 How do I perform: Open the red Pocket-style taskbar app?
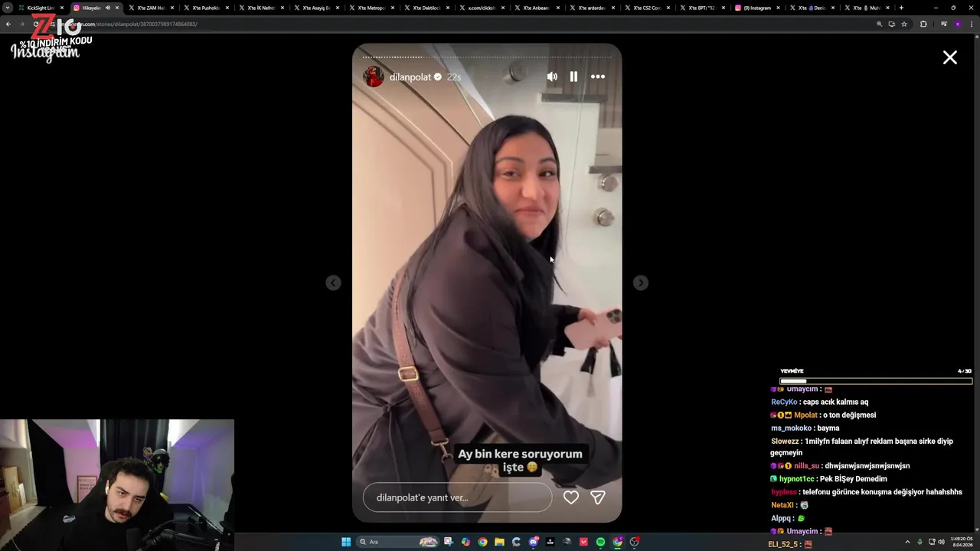click(583, 542)
